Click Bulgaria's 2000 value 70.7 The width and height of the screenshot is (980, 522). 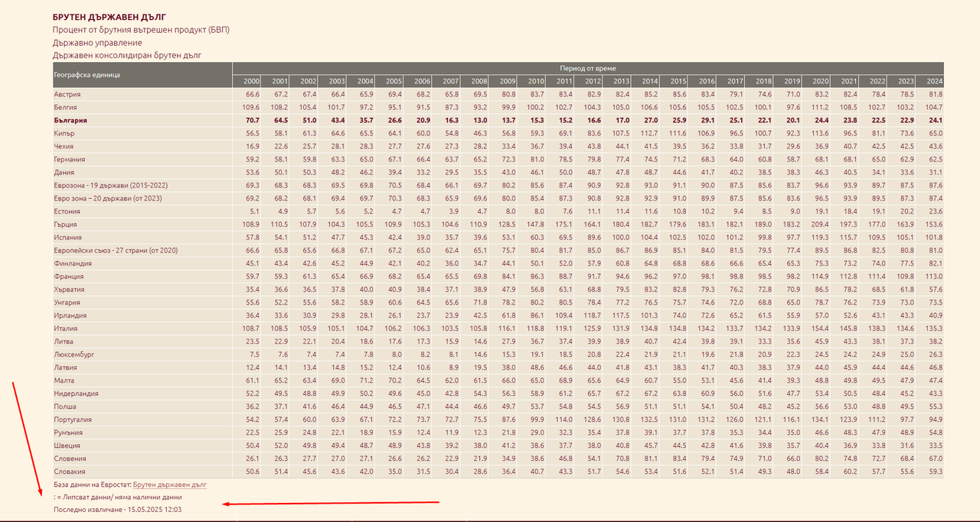[x=253, y=120]
